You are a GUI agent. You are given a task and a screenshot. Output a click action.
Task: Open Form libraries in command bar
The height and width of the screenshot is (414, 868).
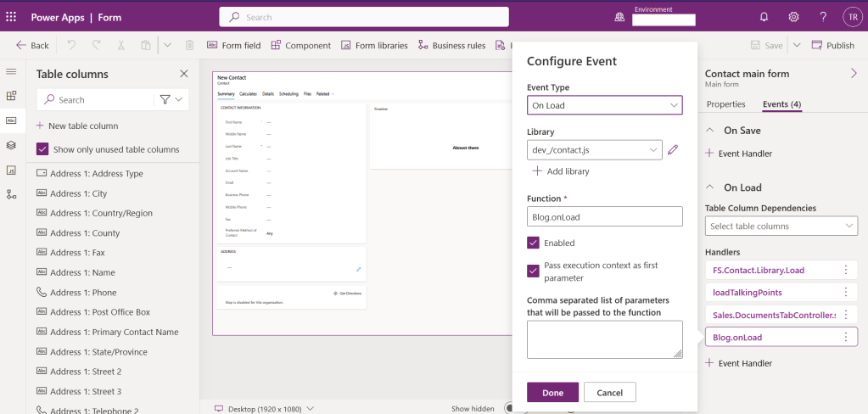pos(374,45)
